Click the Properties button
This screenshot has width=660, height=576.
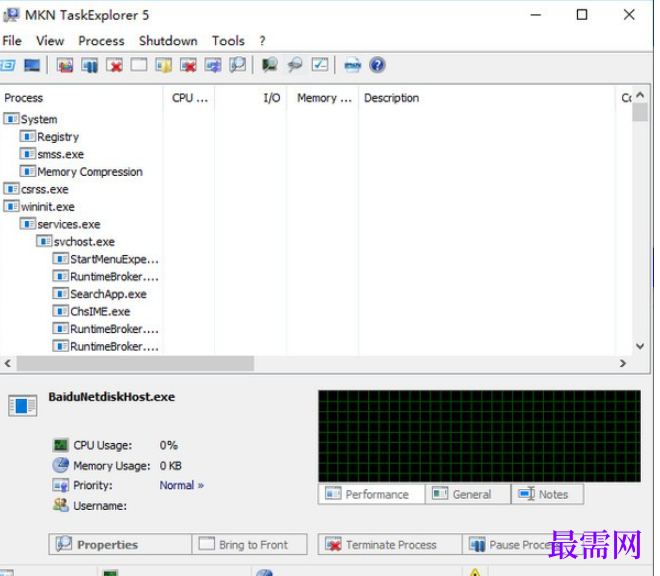pyautogui.click(x=120, y=544)
